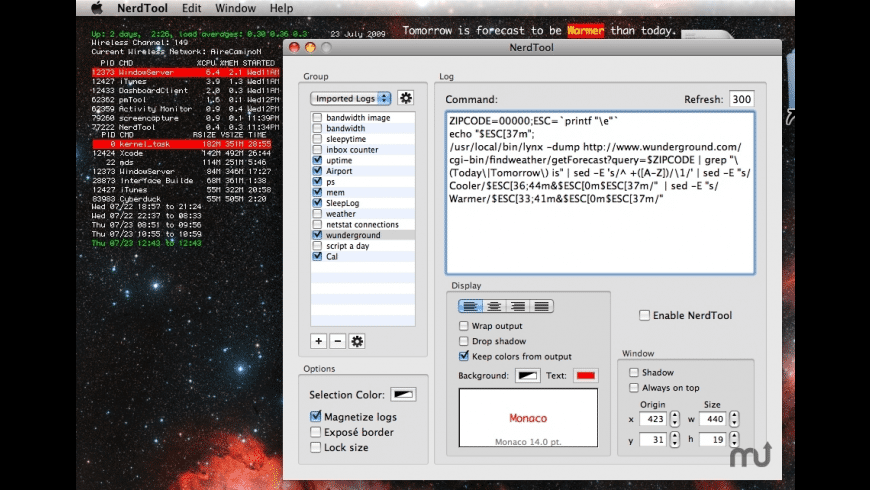Click the Monaco font preview box
The image size is (870, 490).
[x=528, y=418]
